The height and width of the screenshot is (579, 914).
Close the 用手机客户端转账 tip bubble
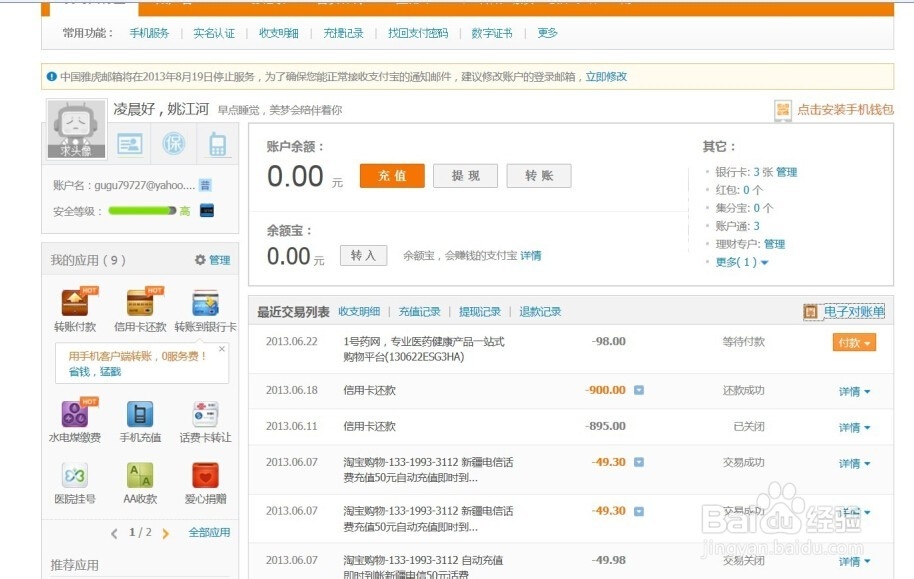point(222,349)
